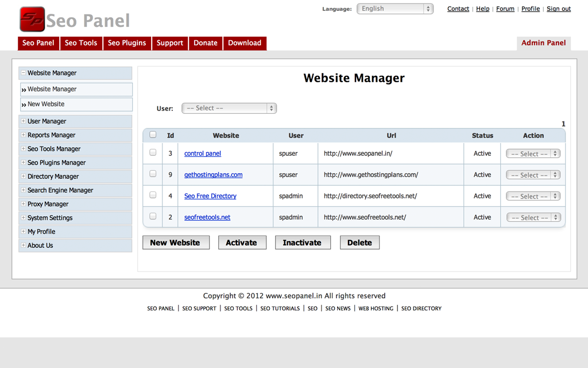Expand Reports Manager plus icon

click(23, 135)
